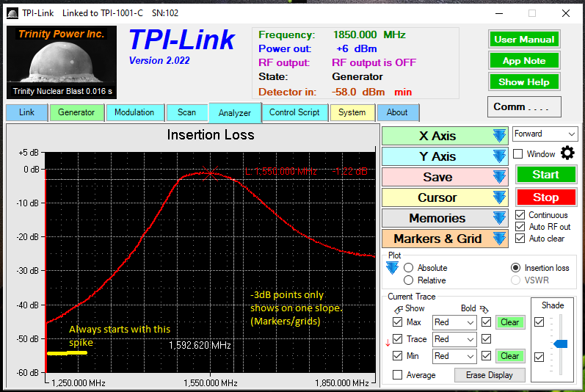Click the 1,592.620 MHz marker readout
585x392 pixels.
coord(200,345)
